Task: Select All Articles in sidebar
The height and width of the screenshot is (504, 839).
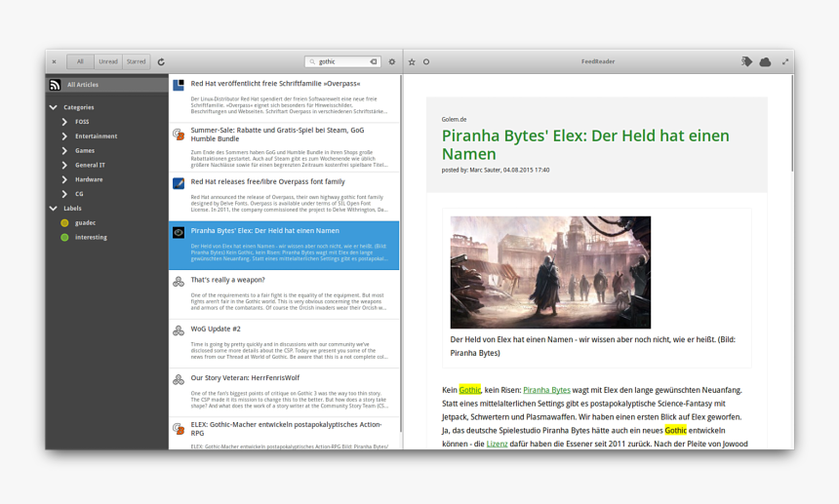Action: click(107, 85)
